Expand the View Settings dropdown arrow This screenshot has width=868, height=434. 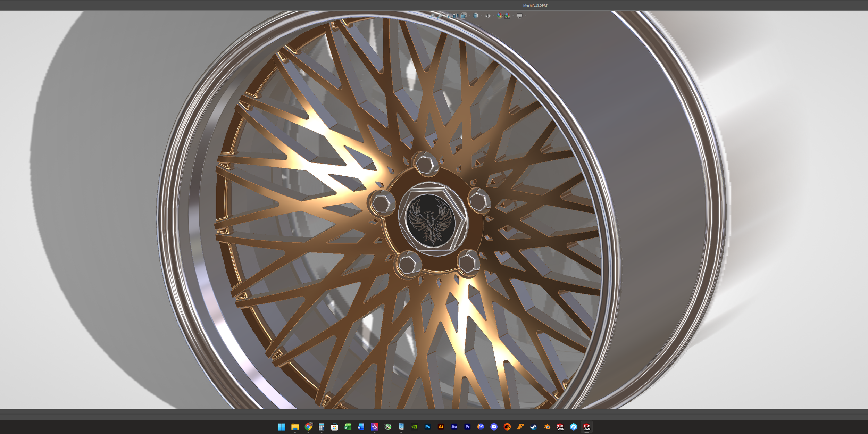tap(525, 16)
